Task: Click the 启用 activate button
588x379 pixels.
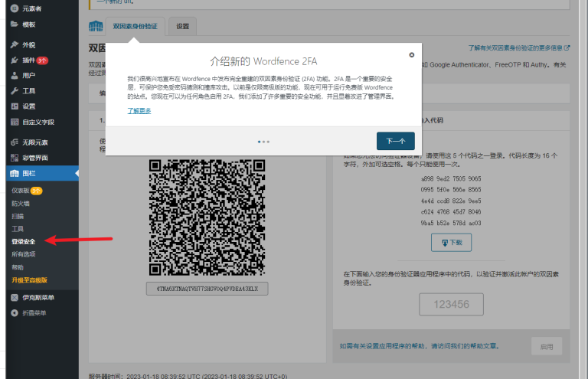Action: coord(547,346)
